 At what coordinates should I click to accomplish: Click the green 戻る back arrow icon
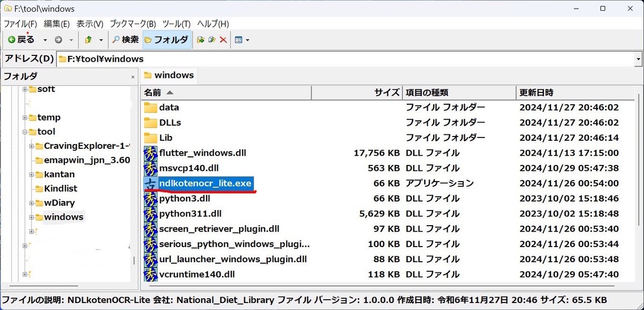(x=11, y=39)
